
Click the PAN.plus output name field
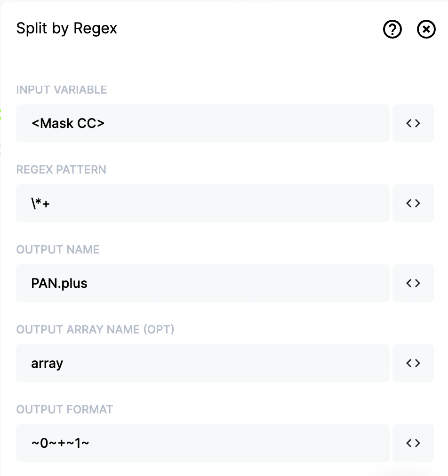coord(202,283)
